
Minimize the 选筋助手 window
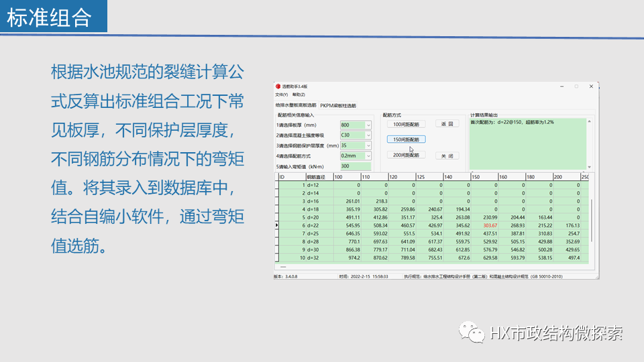[x=562, y=86]
